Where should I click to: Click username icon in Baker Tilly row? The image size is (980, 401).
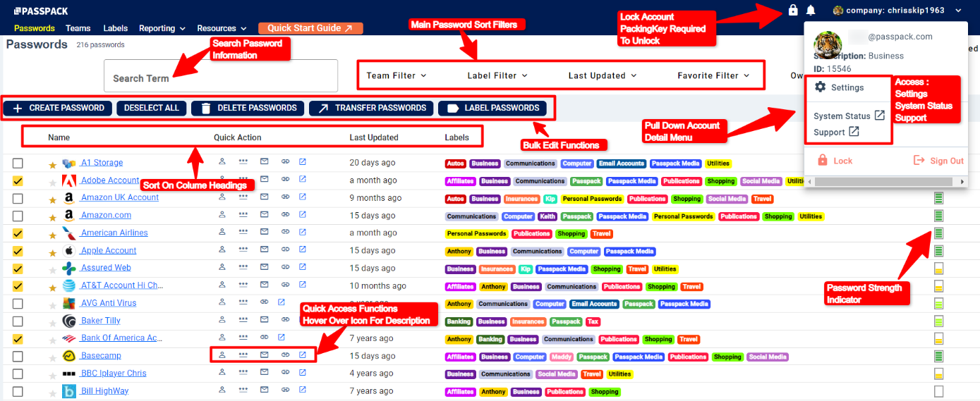(222, 320)
